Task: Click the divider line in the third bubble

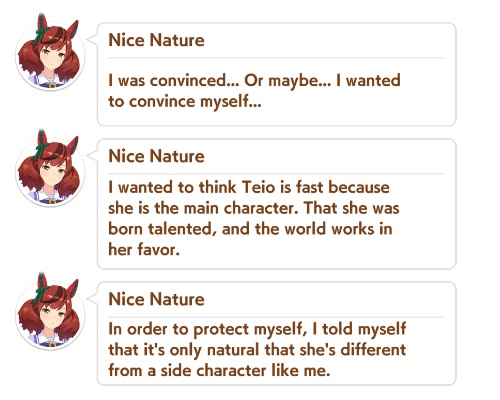Action: tap(276, 317)
